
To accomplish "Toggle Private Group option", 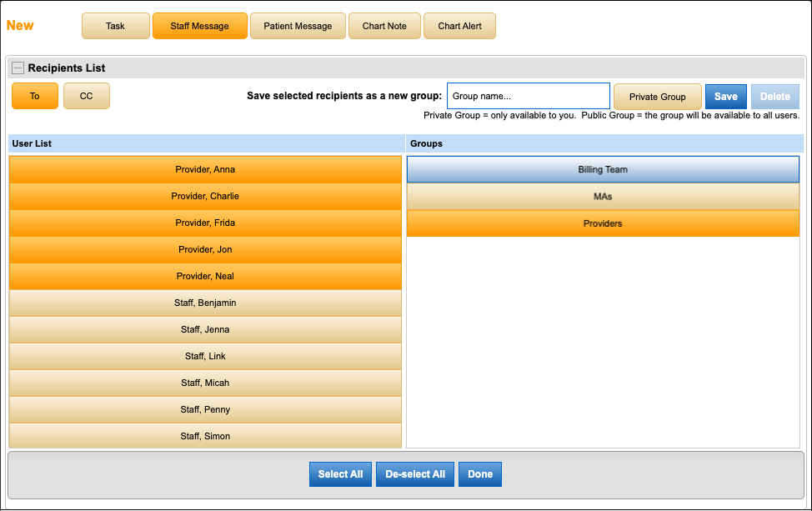I will (x=657, y=96).
